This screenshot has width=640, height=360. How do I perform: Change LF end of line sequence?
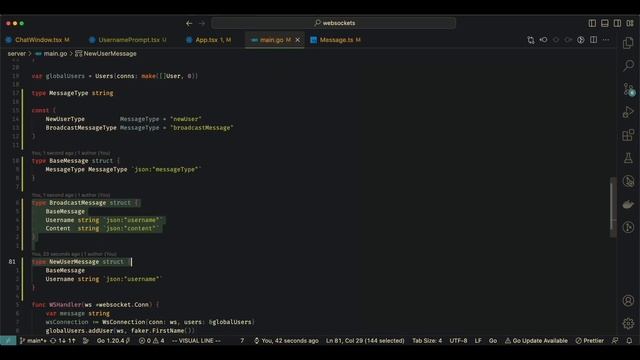pos(478,340)
